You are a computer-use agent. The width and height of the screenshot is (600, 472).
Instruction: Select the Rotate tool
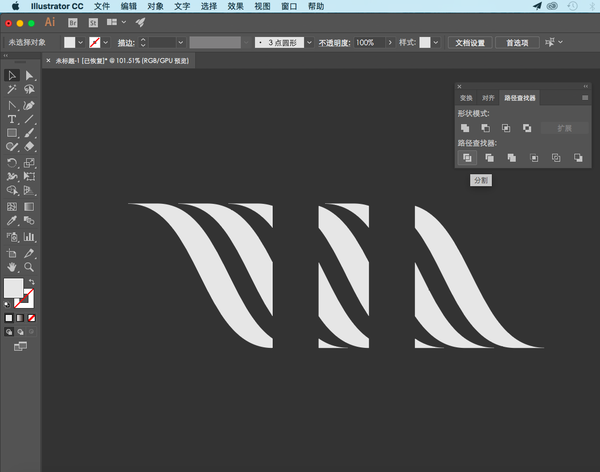[x=12, y=162]
